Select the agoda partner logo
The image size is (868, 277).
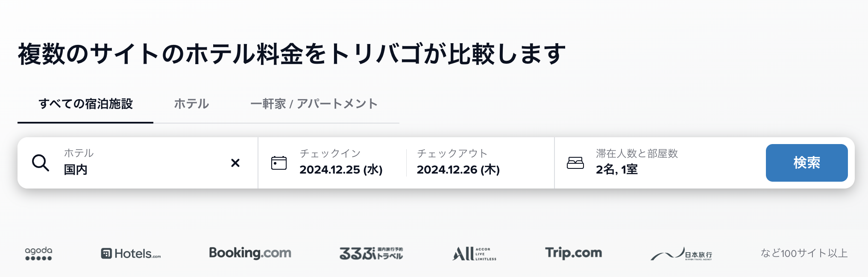pyautogui.click(x=38, y=253)
